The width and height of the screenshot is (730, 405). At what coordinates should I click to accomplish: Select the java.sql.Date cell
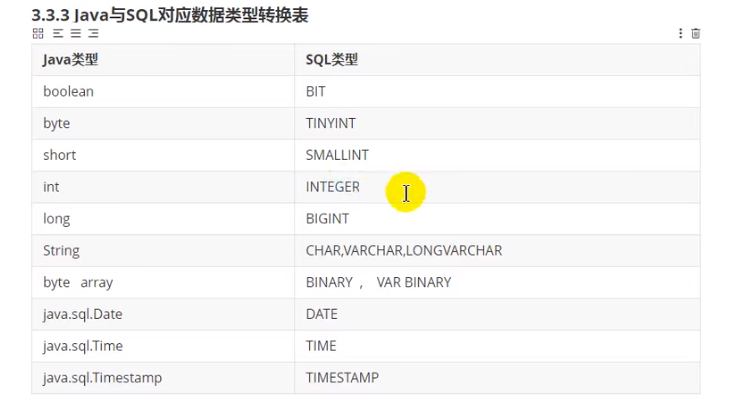click(163, 314)
